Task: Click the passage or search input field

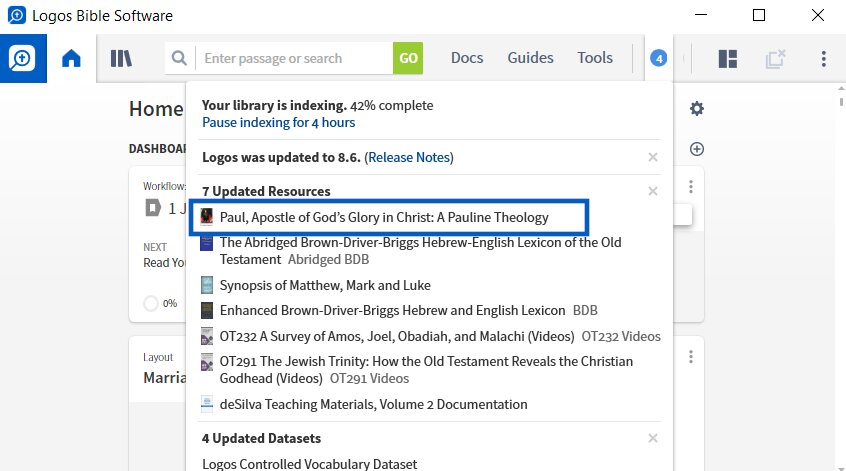Action: pos(294,58)
